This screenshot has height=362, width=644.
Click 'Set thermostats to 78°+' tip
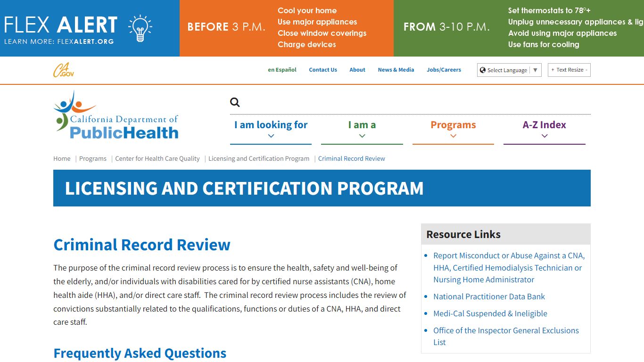[549, 10]
